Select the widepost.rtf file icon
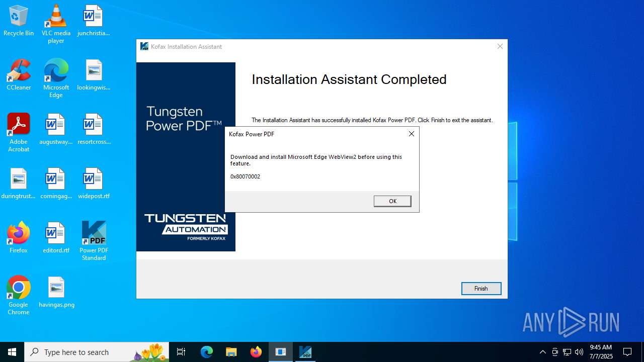This screenshot has width=644, height=362. pos(94,184)
